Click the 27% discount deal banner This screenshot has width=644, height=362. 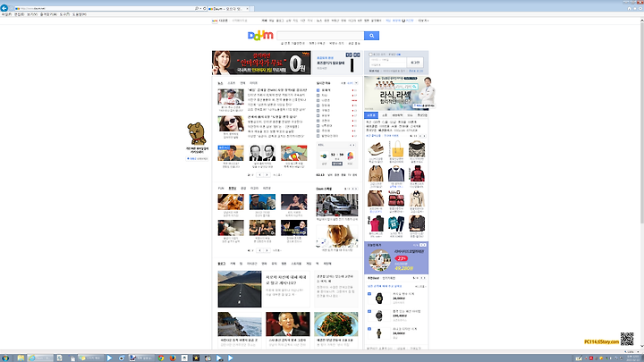[x=396, y=258]
